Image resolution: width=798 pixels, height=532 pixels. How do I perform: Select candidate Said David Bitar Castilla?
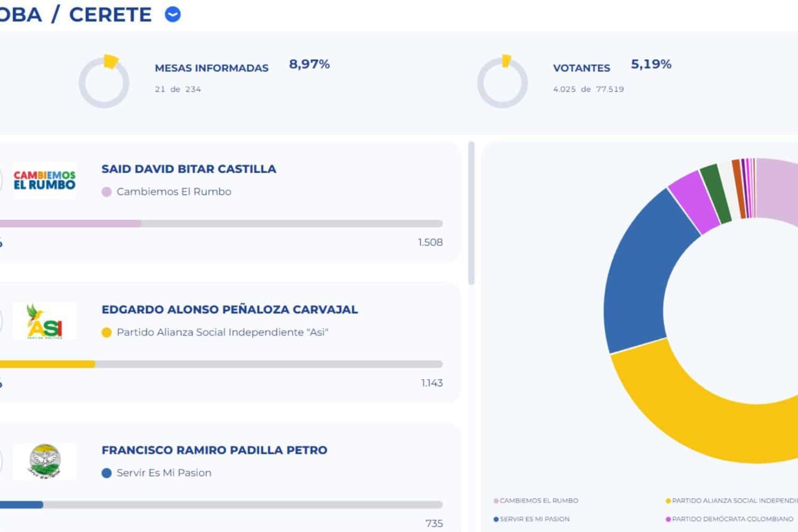coord(189,169)
